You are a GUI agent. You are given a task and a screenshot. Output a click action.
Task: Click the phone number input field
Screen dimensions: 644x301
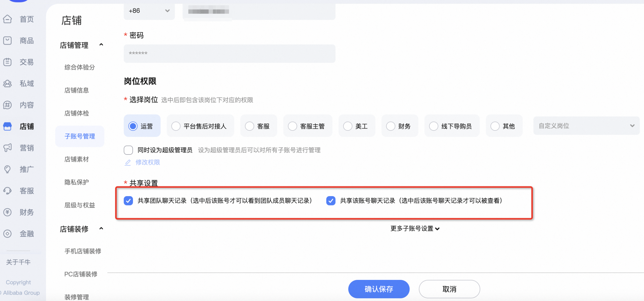(x=259, y=11)
